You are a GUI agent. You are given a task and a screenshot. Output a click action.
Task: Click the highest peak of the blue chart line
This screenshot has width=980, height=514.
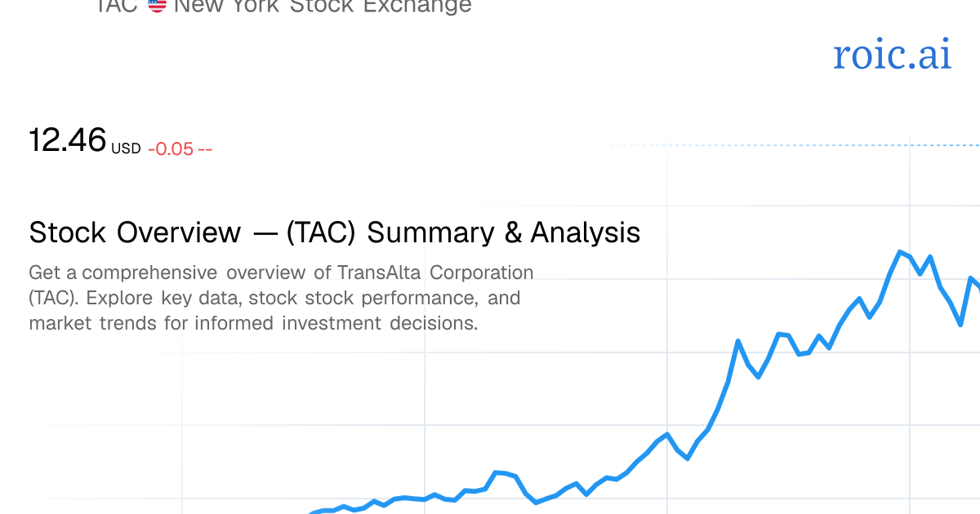pyautogui.click(x=900, y=252)
